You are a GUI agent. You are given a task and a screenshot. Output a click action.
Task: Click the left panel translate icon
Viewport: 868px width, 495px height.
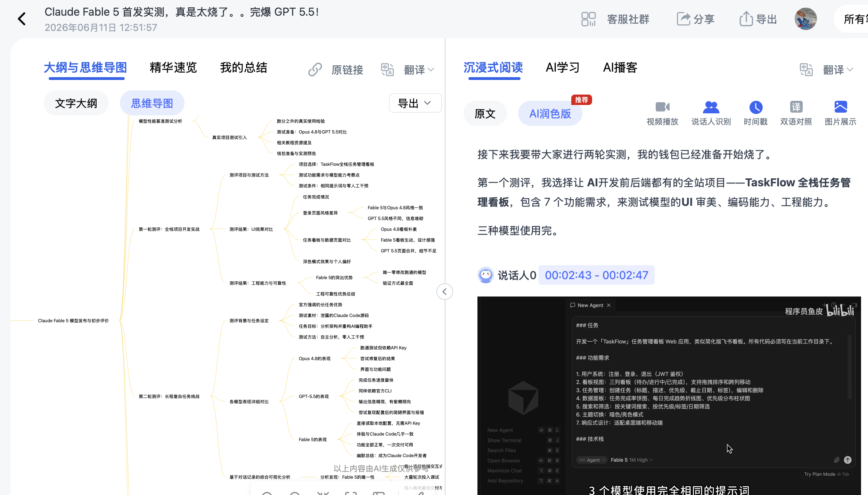point(387,70)
